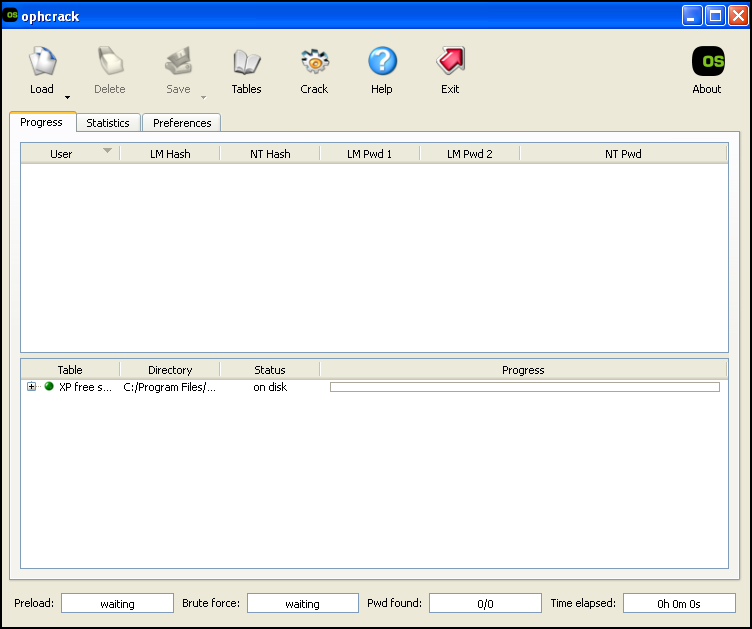The width and height of the screenshot is (752, 629).
Task: Click the NT Pwd column header
Action: 623,154
